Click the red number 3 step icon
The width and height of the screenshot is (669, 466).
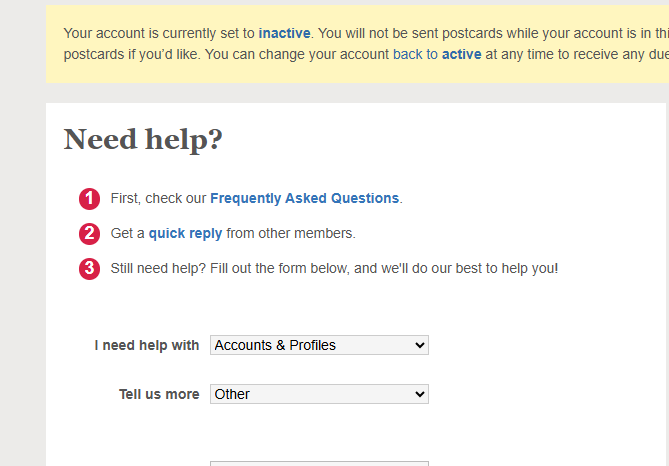(x=90, y=268)
